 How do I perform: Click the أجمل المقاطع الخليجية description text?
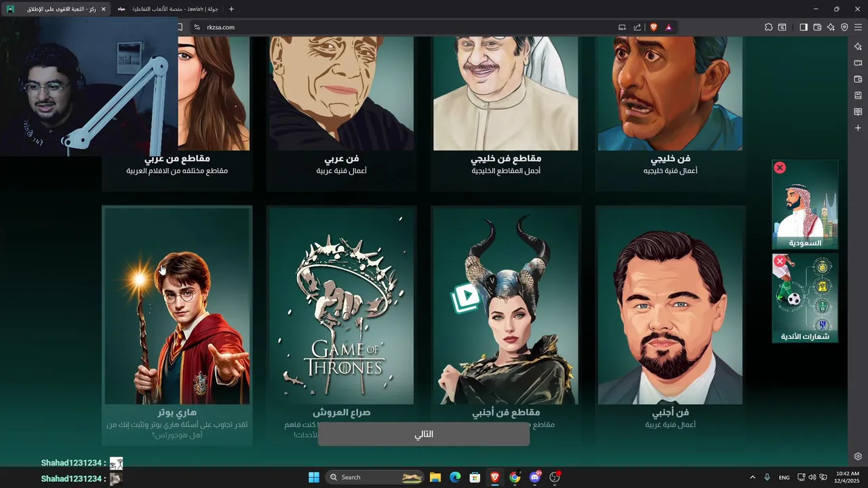pos(506,171)
